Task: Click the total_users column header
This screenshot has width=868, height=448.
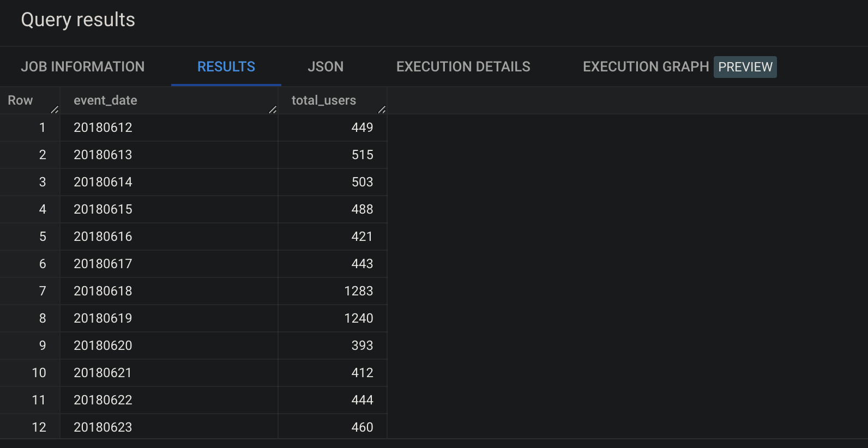Action: pos(324,100)
